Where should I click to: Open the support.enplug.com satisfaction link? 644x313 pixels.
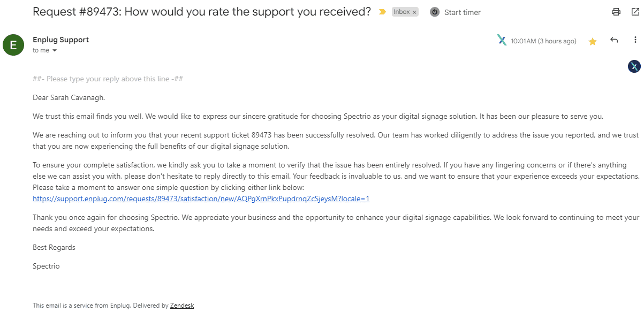coord(201,199)
